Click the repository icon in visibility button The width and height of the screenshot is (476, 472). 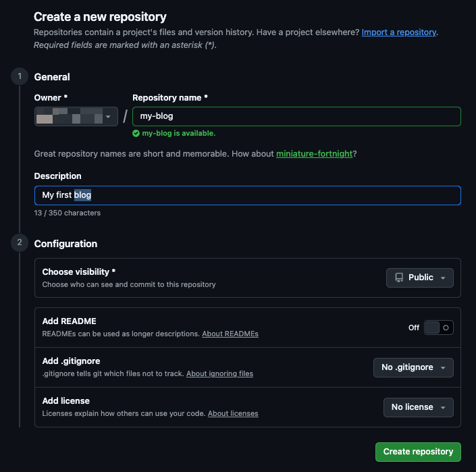click(399, 278)
